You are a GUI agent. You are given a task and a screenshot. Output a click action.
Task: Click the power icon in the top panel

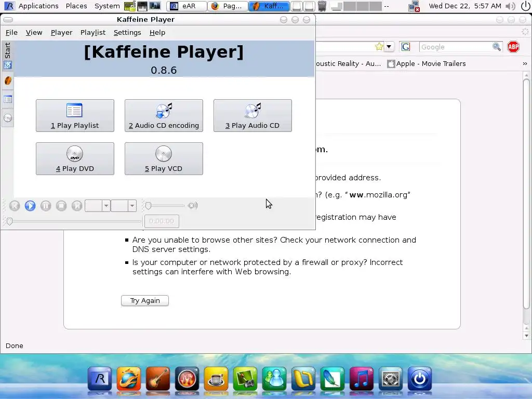coord(525,6)
